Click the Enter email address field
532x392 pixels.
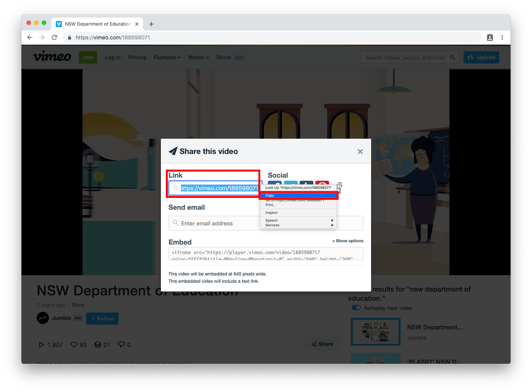coord(266,223)
